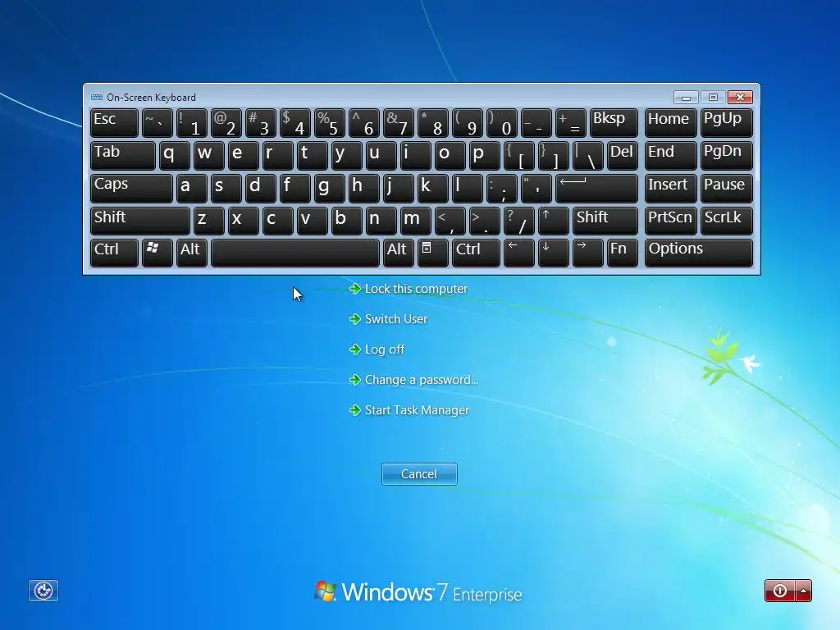The width and height of the screenshot is (840, 630).
Task: Launch Start Task Manager
Action: pos(417,410)
